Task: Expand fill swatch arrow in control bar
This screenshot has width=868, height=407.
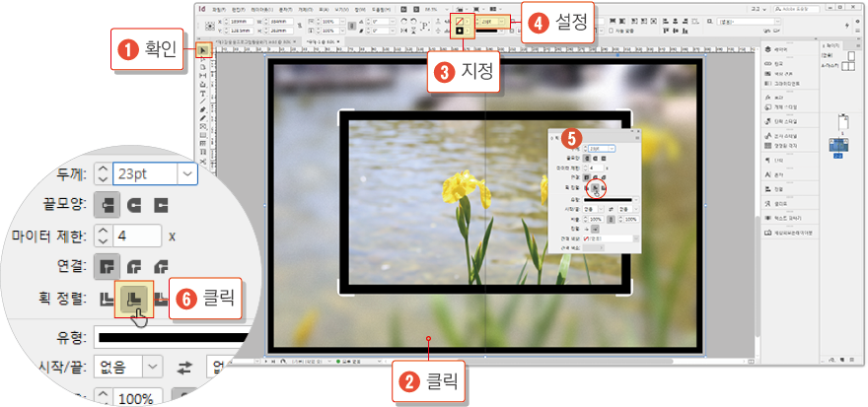Action: click(x=468, y=22)
